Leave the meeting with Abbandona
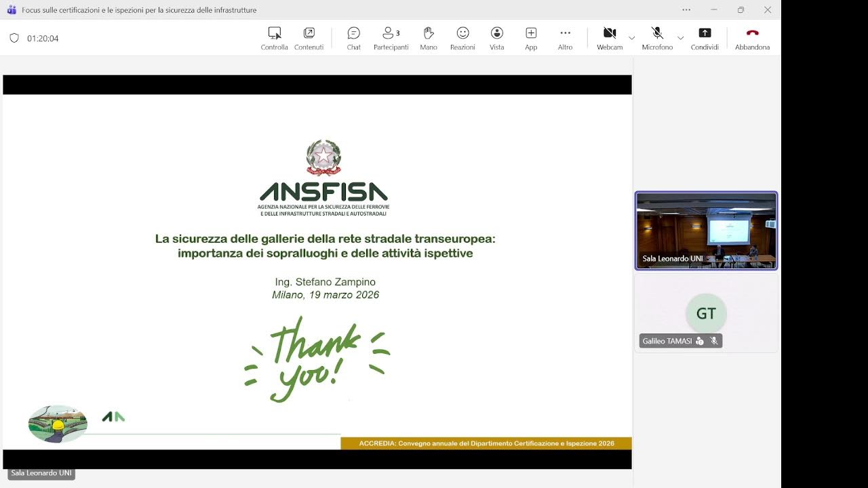 [x=752, y=39]
